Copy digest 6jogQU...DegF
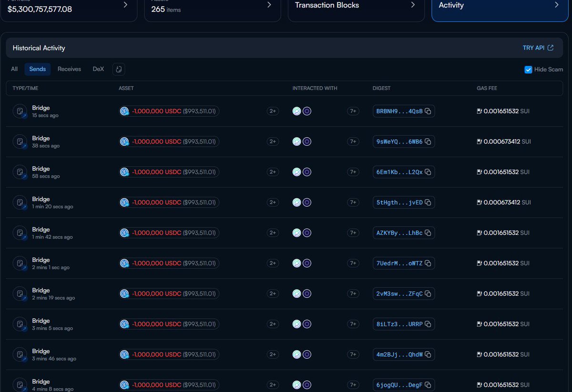The height and width of the screenshot is (392, 572). coord(428,385)
